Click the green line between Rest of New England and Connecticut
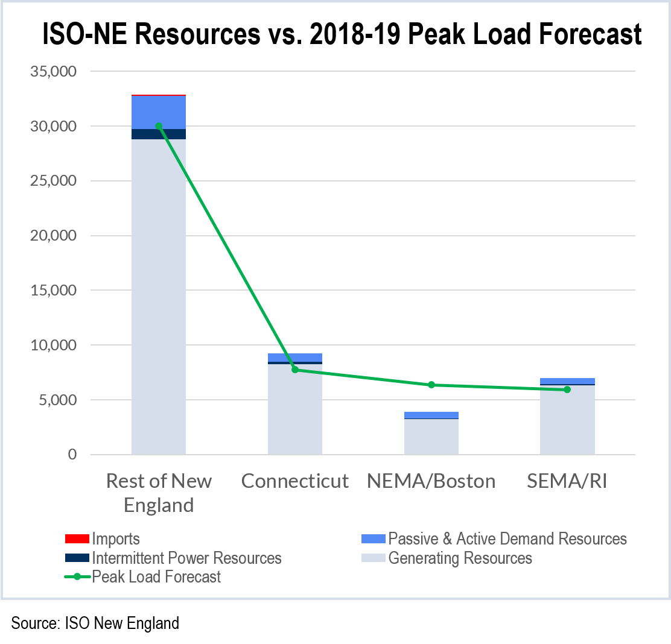This screenshot has height=644, width=671. point(227,248)
